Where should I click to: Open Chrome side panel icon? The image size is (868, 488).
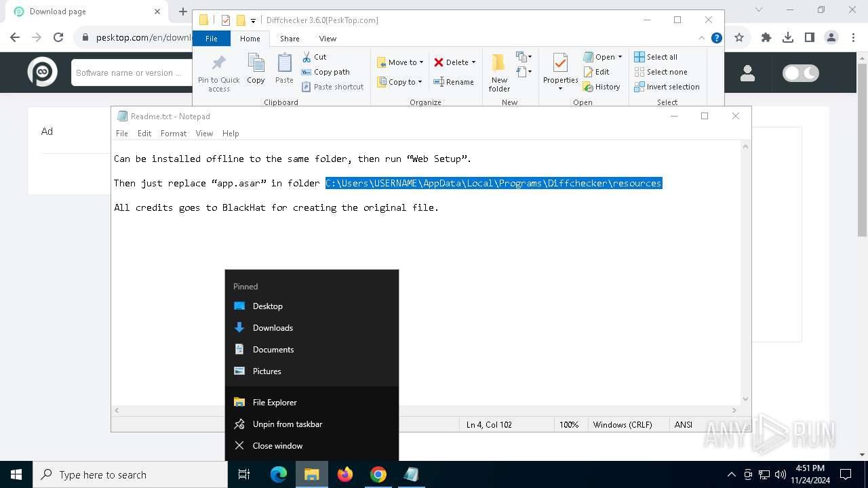pos(809,37)
